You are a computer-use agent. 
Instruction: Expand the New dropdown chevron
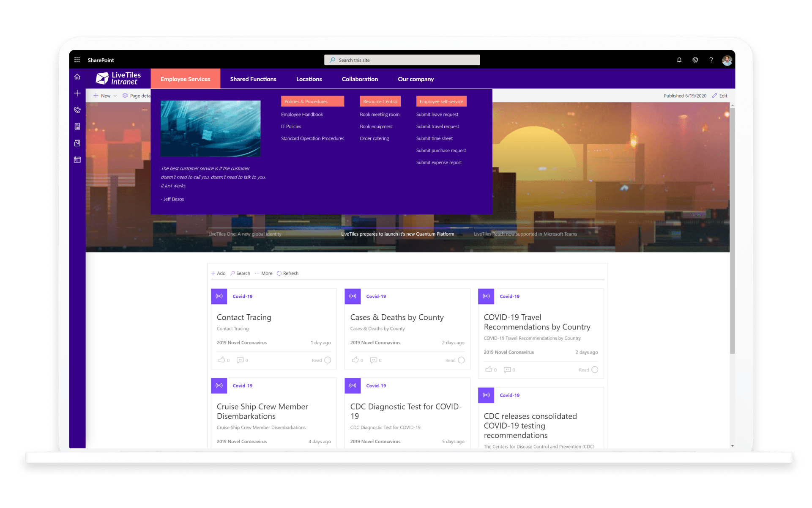click(x=115, y=96)
